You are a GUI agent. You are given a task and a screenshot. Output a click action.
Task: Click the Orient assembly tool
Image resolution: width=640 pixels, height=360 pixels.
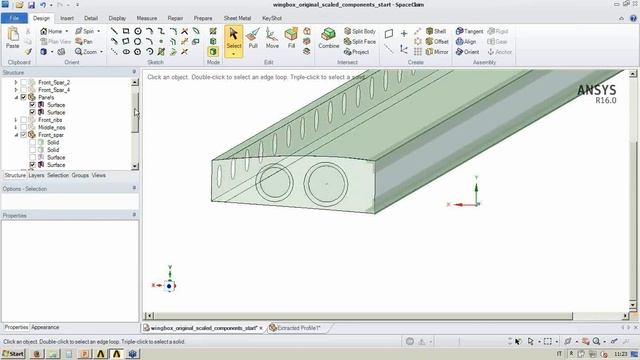(x=468, y=52)
